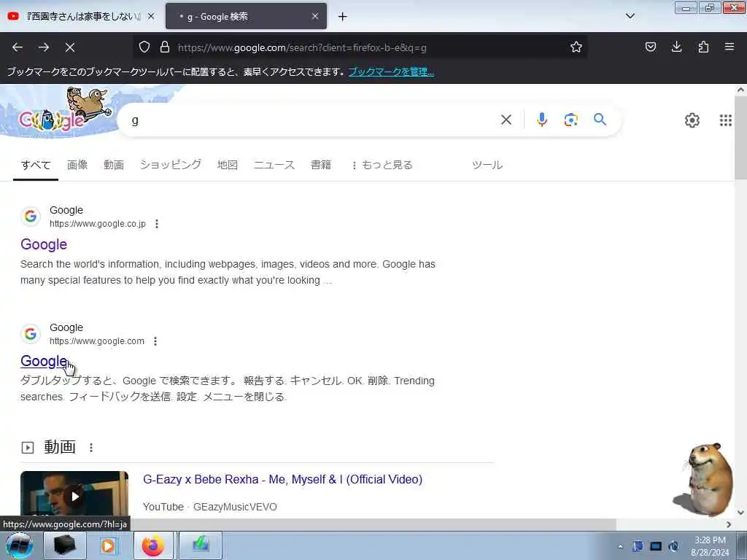Switch to the YouTube 西園寺さん tab

click(x=81, y=16)
